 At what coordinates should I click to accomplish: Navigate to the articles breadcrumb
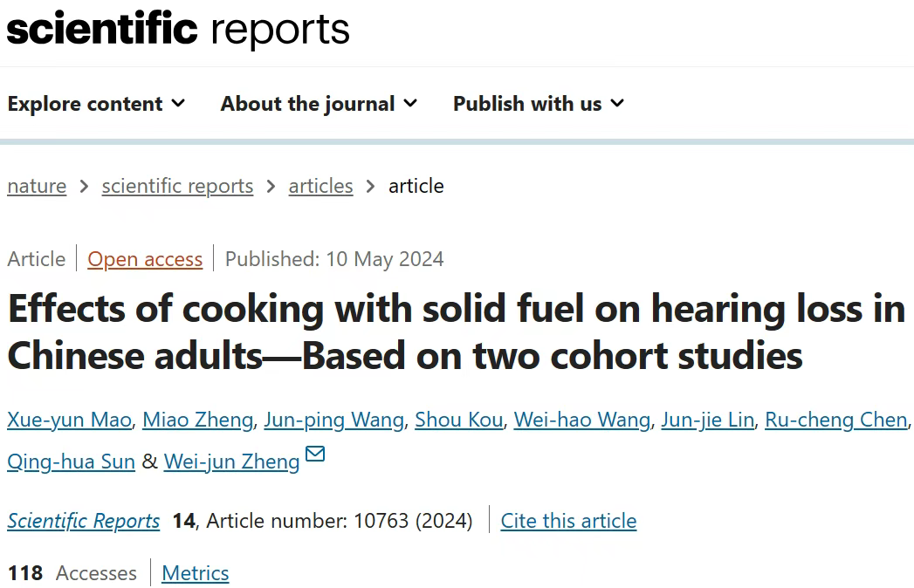(320, 186)
